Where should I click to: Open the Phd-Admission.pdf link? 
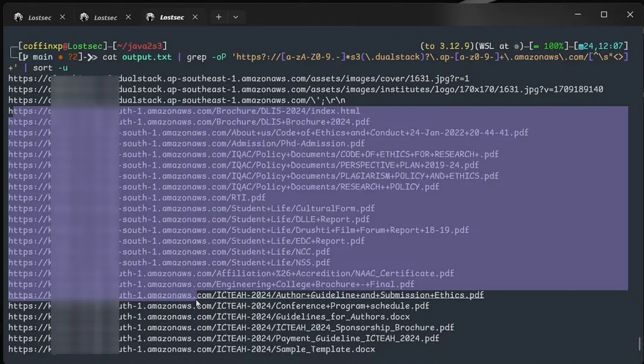tap(186, 143)
